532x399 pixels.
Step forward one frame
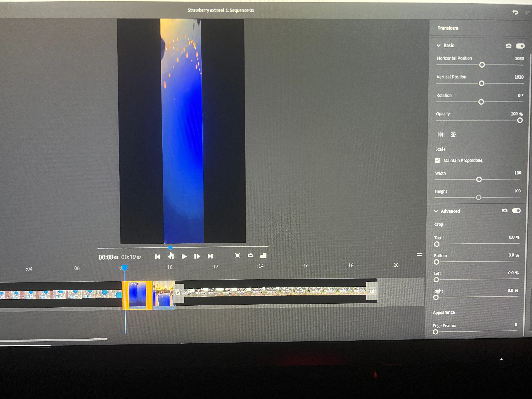tap(197, 256)
